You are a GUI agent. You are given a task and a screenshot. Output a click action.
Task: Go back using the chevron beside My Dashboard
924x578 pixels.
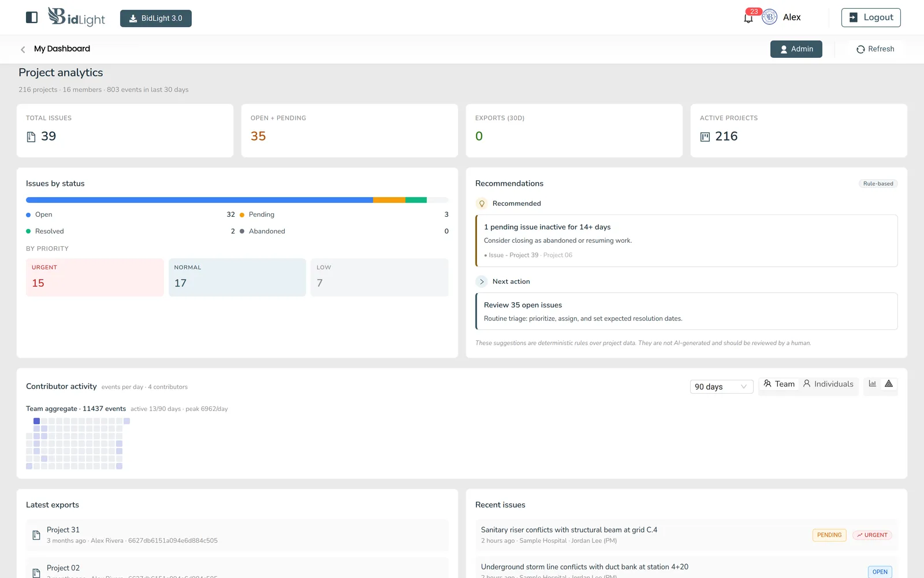click(x=23, y=50)
